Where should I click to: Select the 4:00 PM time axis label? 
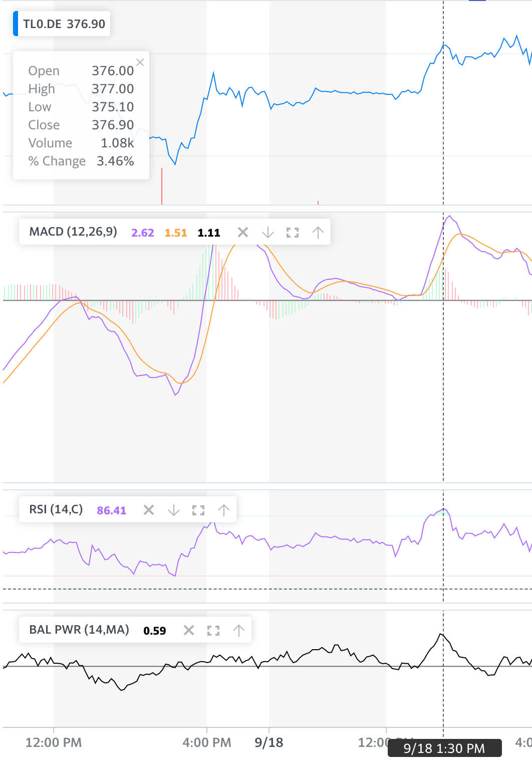(207, 742)
